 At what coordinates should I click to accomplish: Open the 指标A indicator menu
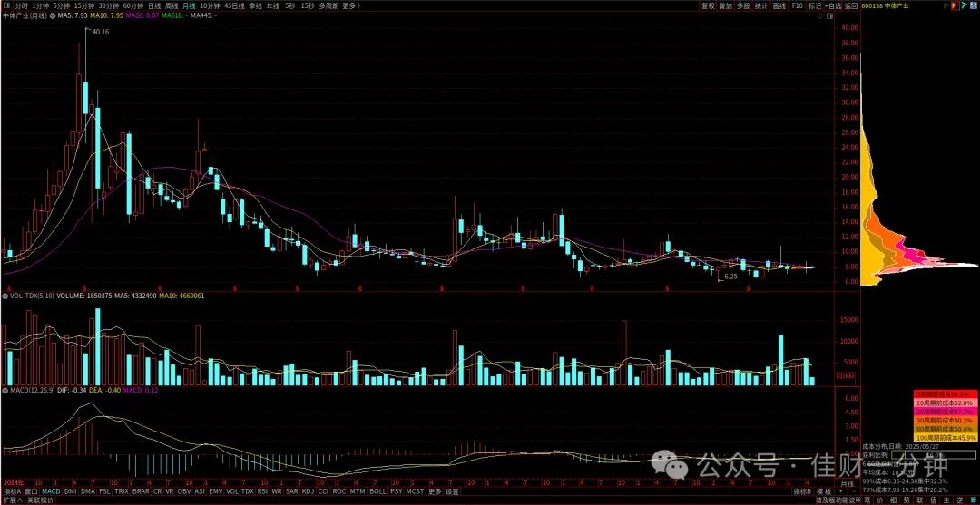coord(13,491)
